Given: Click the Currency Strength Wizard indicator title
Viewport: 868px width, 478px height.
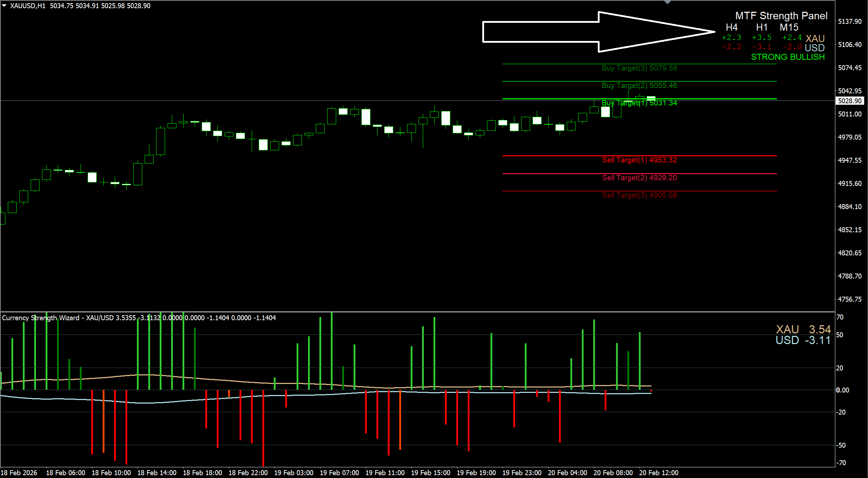Looking at the screenshot, I should click(41, 318).
